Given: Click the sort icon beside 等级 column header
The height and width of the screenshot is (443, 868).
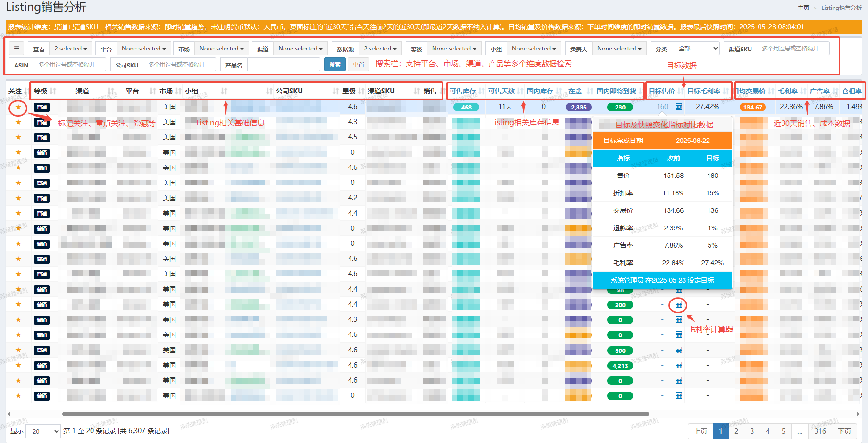Looking at the screenshot, I should [x=53, y=91].
